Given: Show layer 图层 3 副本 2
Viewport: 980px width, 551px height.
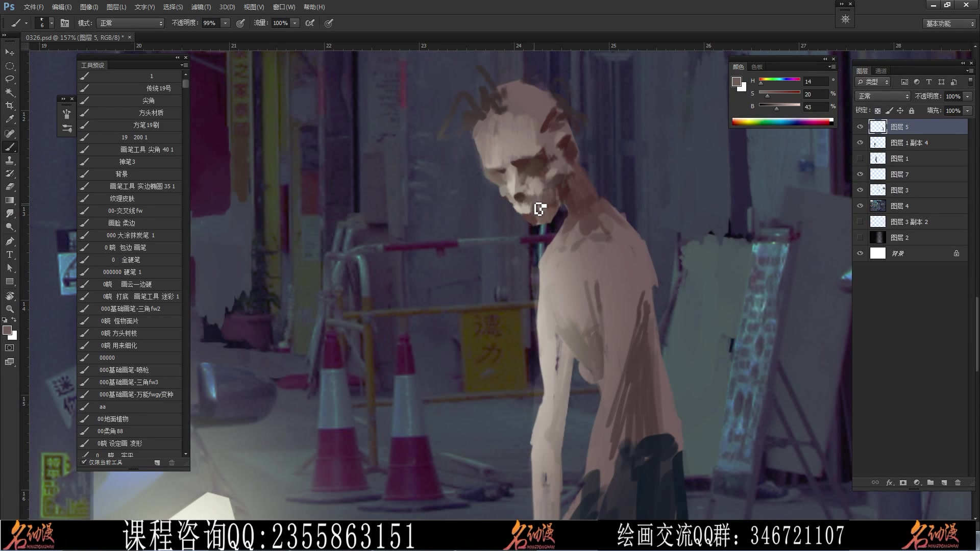Looking at the screenshot, I should [860, 222].
